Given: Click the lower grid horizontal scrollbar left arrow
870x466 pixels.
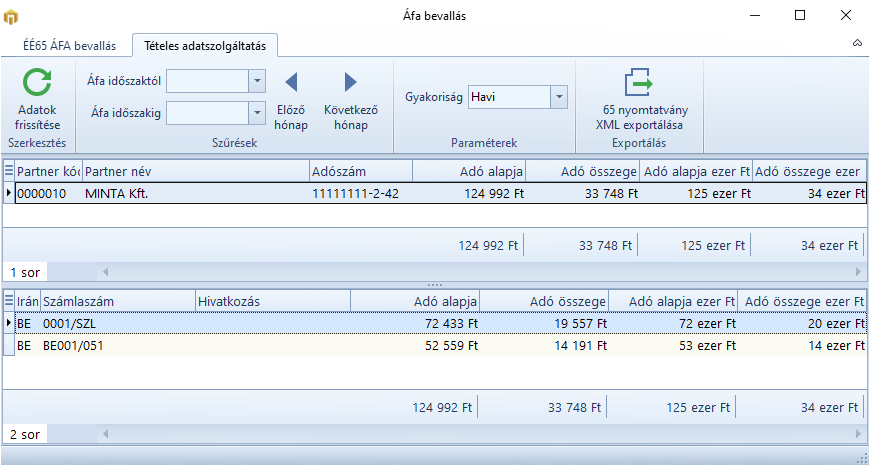Looking at the screenshot, I should 105,435.
